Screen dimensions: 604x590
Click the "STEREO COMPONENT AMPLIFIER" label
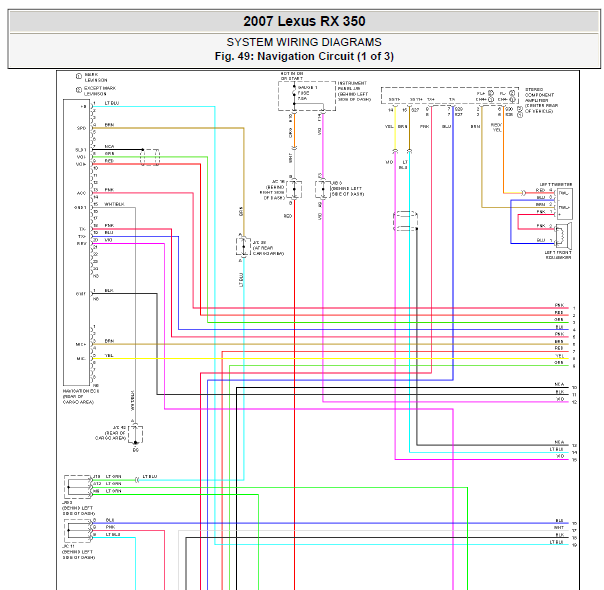coord(539,95)
